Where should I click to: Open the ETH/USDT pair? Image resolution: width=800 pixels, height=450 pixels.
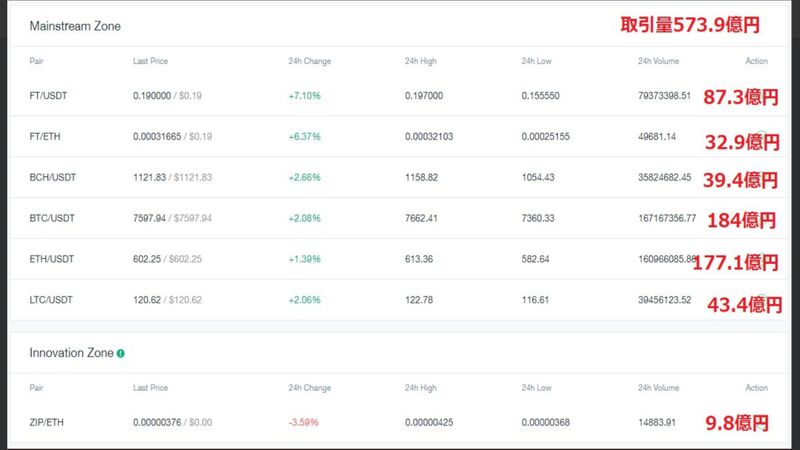52,259
